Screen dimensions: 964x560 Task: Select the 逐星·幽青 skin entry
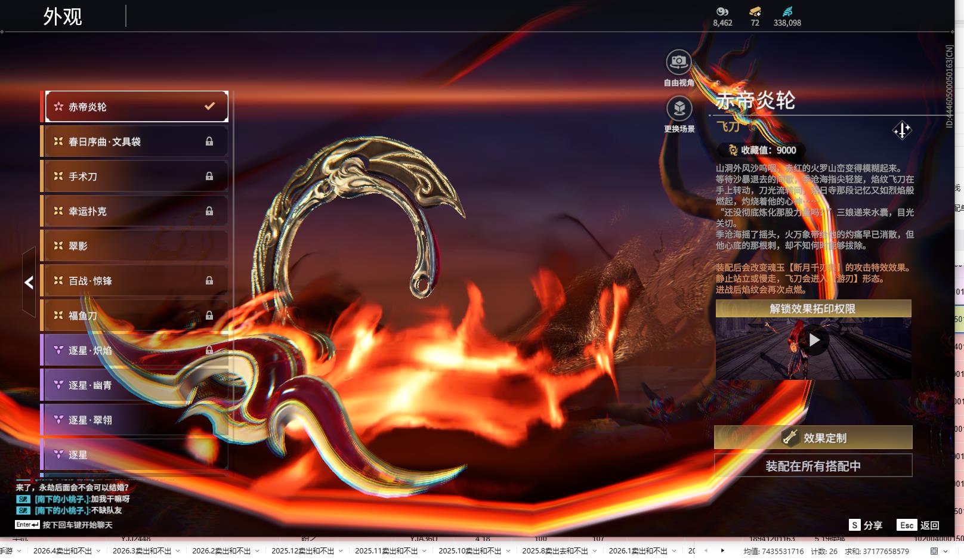(134, 385)
